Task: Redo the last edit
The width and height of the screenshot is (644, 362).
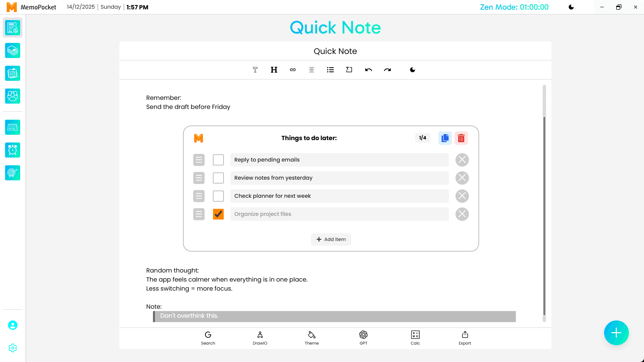Action: click(387, 70)
